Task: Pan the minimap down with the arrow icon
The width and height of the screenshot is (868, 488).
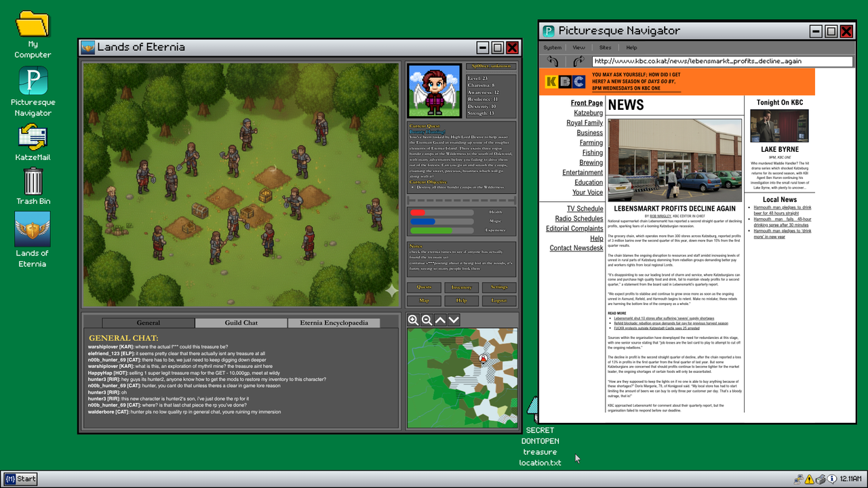Action: coord(454,320)
